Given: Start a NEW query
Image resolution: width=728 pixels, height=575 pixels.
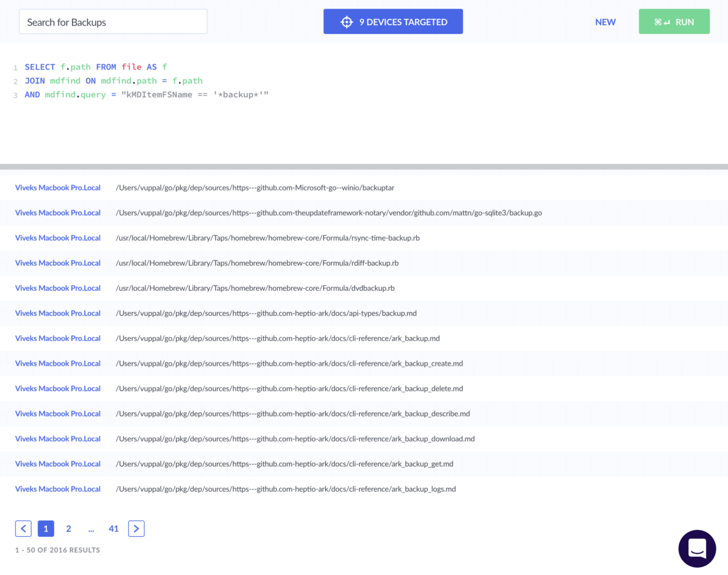Looking at the screenshot, I should pyautogui.click(x=605, y=22).
